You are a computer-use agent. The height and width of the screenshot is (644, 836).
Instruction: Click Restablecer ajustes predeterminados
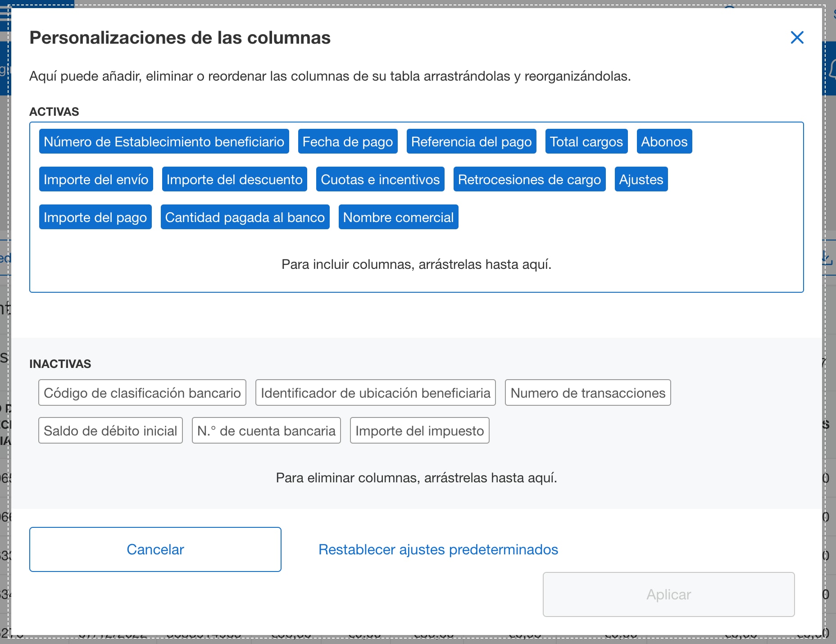[x=438, y=549]
